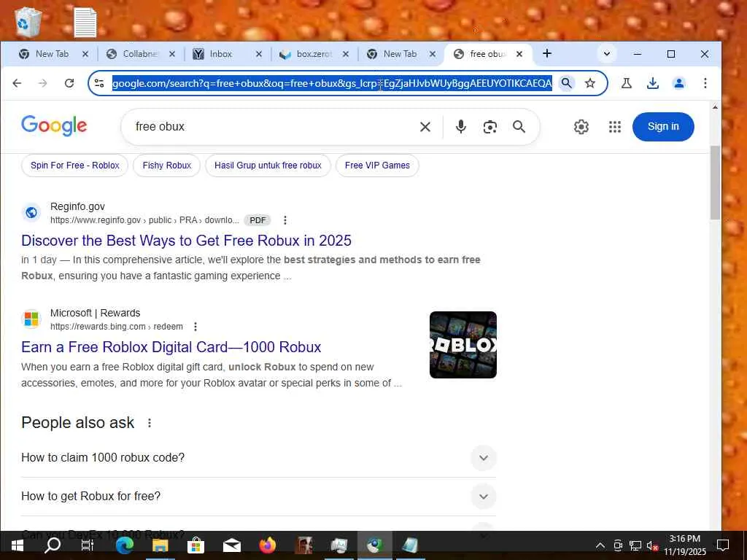Open Microsoft Store from taskbar
This screenshot has height=560, width=747.
(196, 545)
